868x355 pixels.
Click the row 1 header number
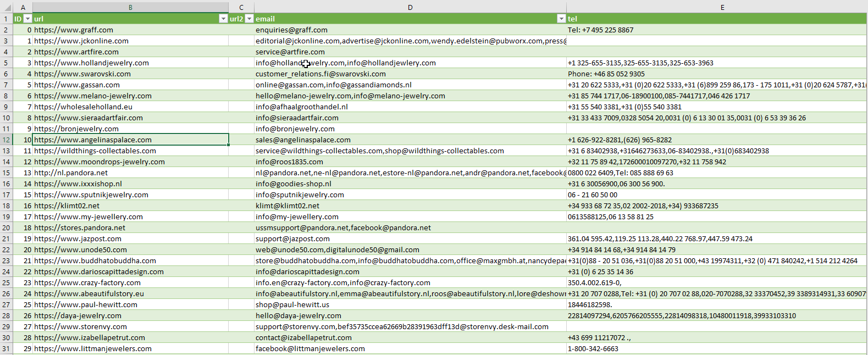7,19
